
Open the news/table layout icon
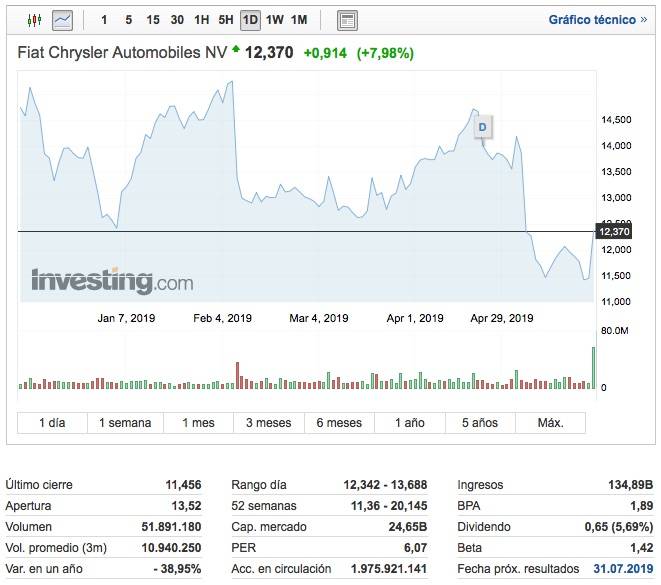(347, 20)
